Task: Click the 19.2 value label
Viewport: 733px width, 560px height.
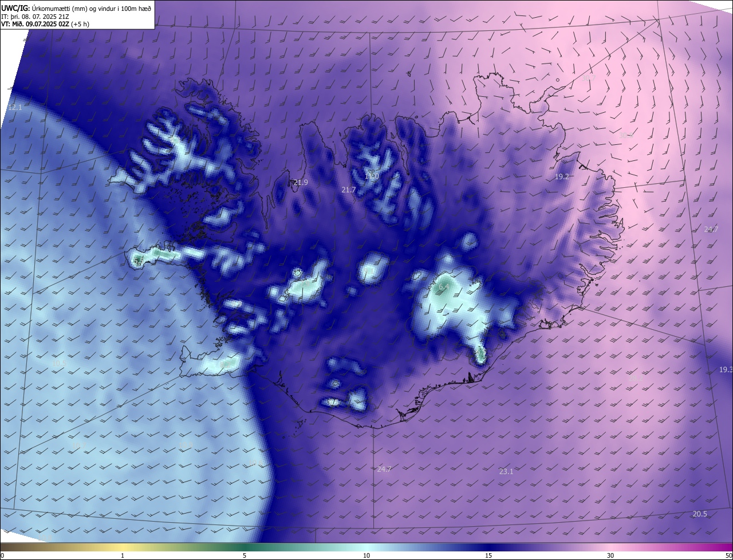Action: pyautogui.click(x=562, y=177)
